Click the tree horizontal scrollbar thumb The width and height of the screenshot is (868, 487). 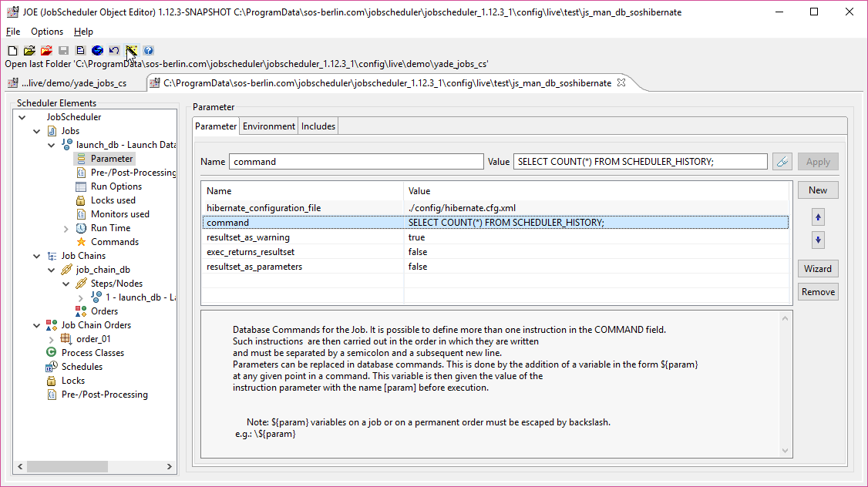(x=68, y=466)
